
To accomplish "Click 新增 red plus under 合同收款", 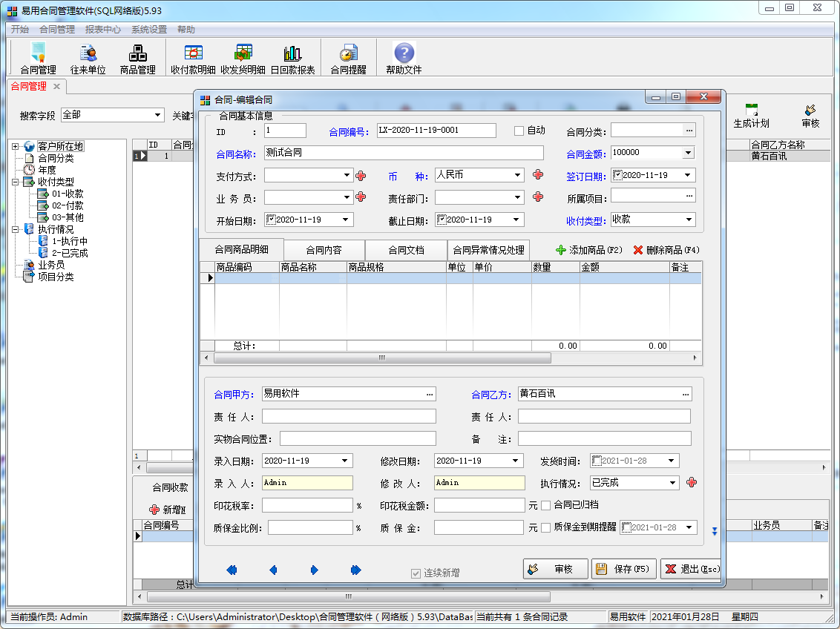I will (154, 510).
